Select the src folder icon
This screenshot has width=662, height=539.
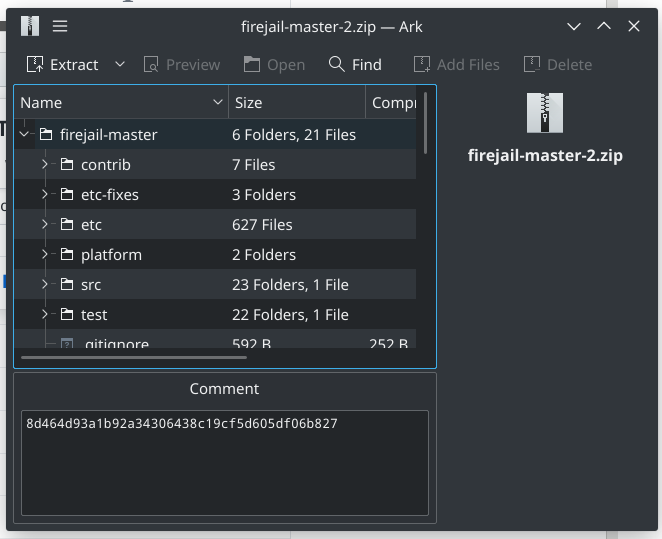click(x=67, y=284)
